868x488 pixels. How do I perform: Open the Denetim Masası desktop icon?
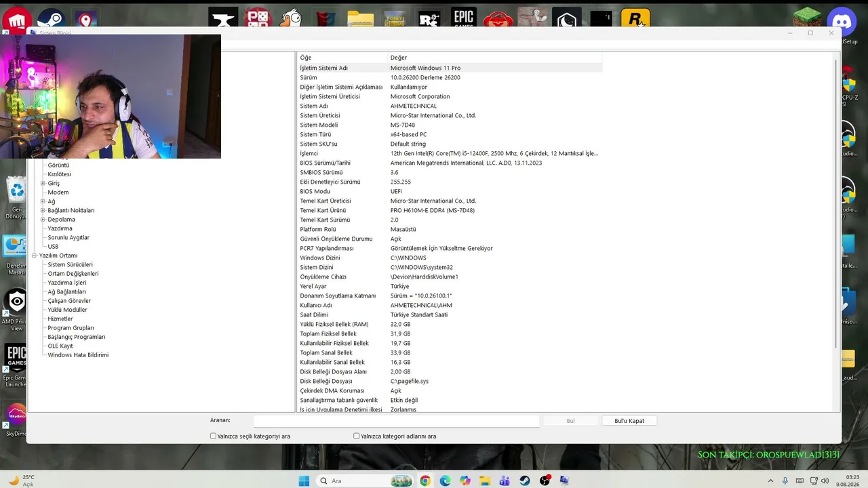point(15,255)
